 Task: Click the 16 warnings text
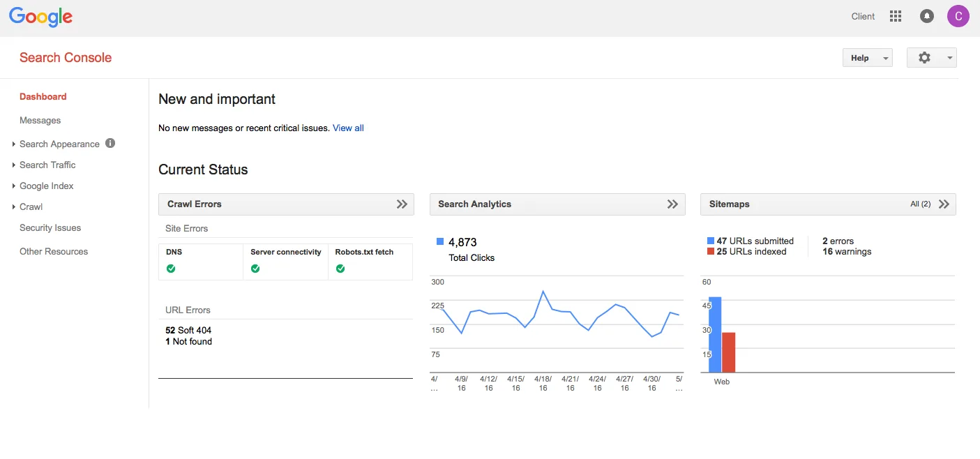(x=847, y=251)
